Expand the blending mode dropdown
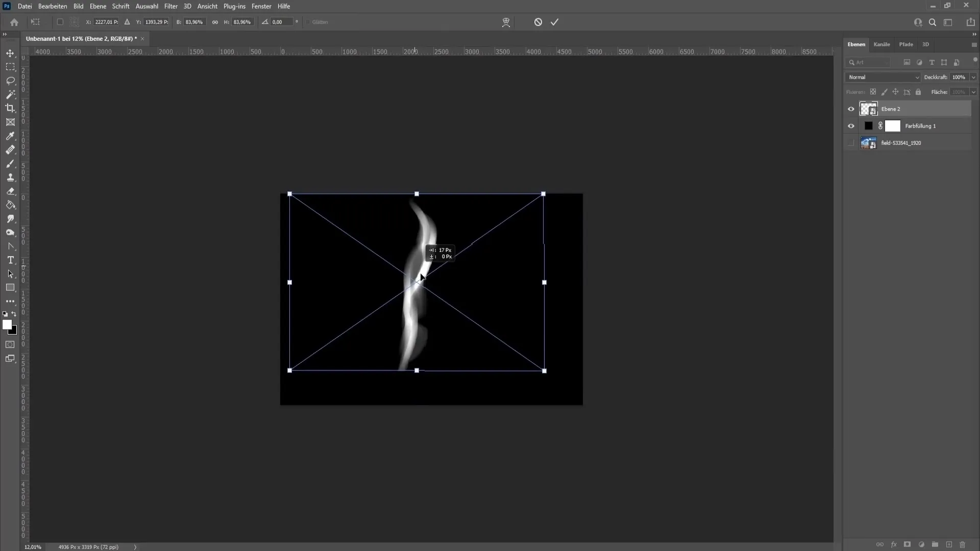 pyautogui.click(x=883, y=77)
